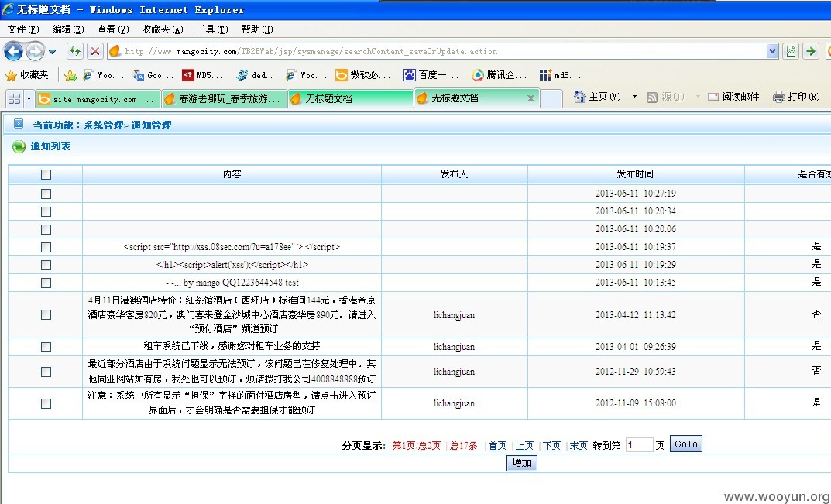
Task: Click the compatibility view page icon
Action: (791, 51)
